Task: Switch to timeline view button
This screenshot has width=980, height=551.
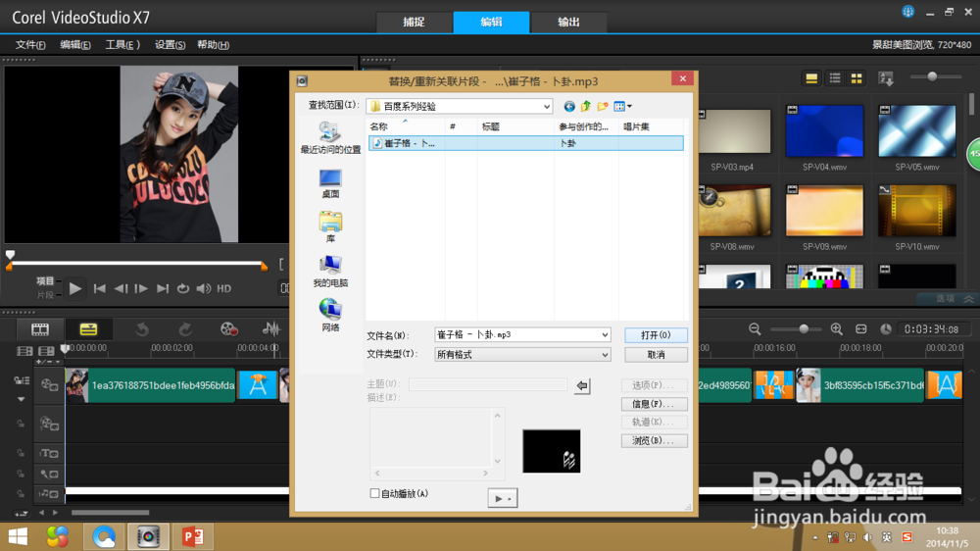Action: click(88, 329)
